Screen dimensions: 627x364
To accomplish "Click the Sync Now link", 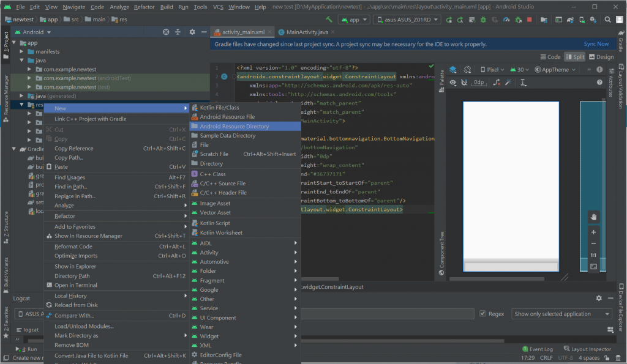I will click(596, 44).
